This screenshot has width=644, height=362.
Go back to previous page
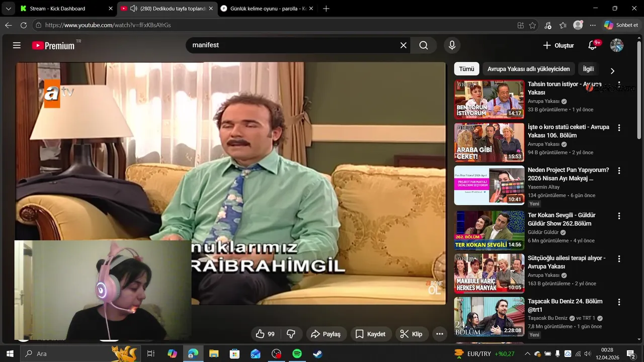[x=9, y=25]
